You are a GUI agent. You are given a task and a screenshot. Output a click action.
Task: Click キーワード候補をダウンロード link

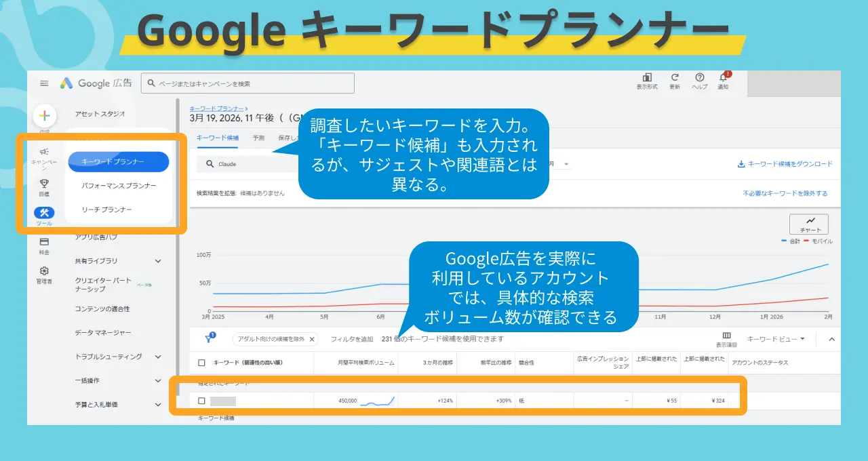click(785, 164)
